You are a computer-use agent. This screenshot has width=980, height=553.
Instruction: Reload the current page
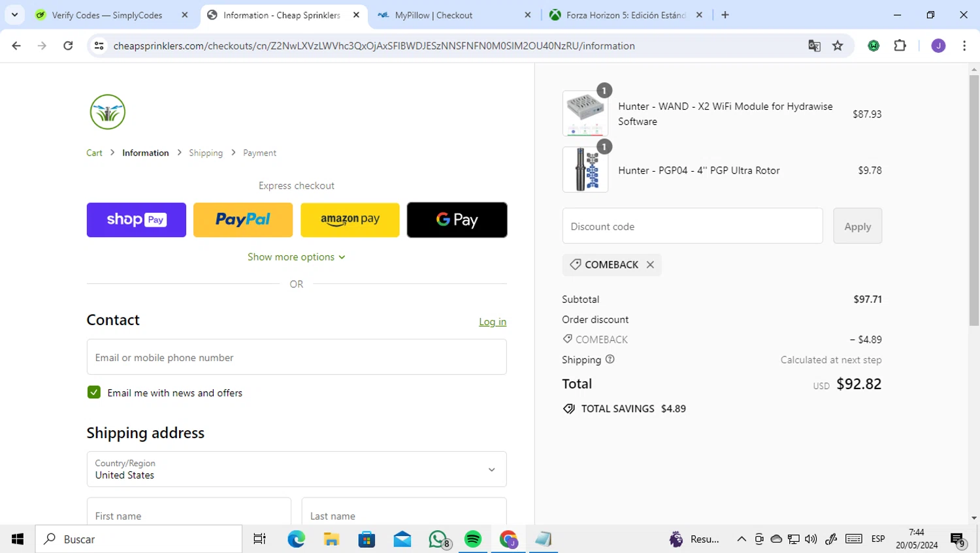[68, 46]
